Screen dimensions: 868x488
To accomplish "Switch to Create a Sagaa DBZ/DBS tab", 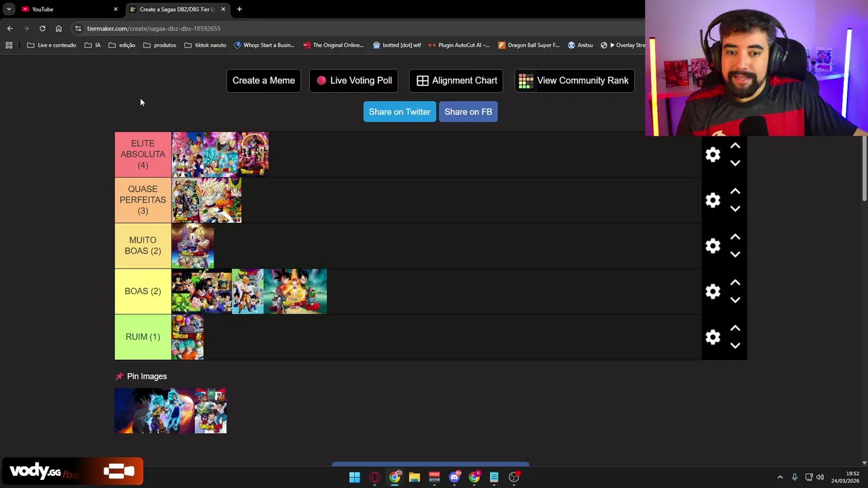I will [176, 9].
